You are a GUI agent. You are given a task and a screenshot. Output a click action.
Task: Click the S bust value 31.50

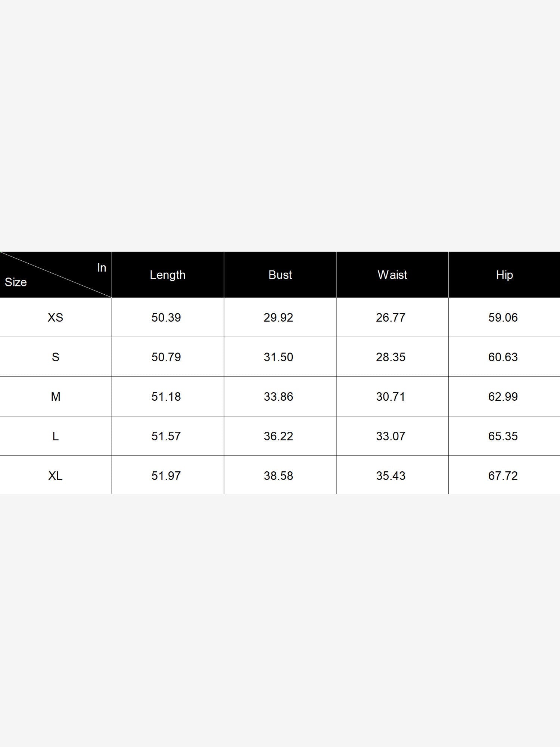point(279,357)
